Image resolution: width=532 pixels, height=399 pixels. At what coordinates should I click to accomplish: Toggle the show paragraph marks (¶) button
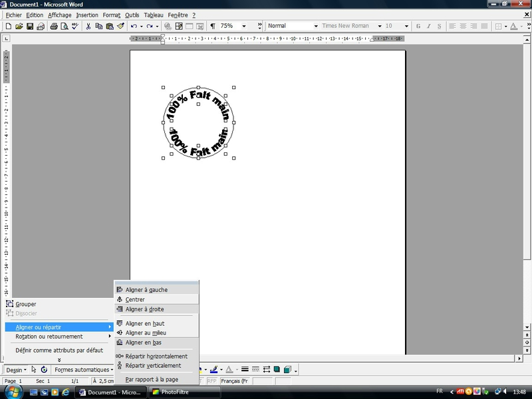point(212,26)
